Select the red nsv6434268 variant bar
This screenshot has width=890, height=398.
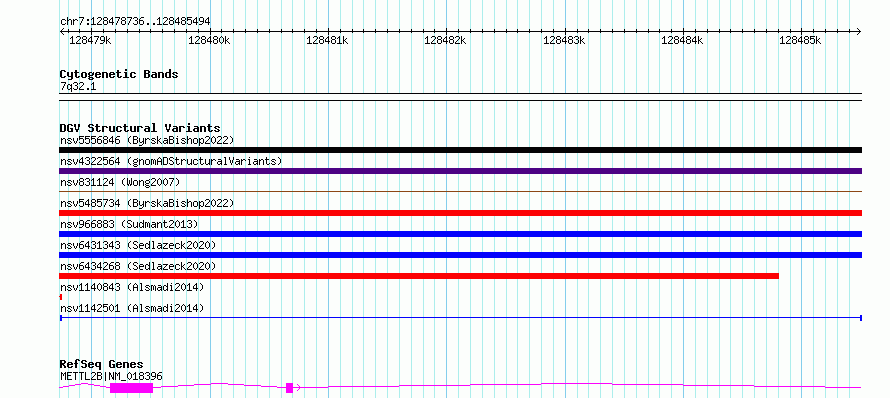point(419,276)
